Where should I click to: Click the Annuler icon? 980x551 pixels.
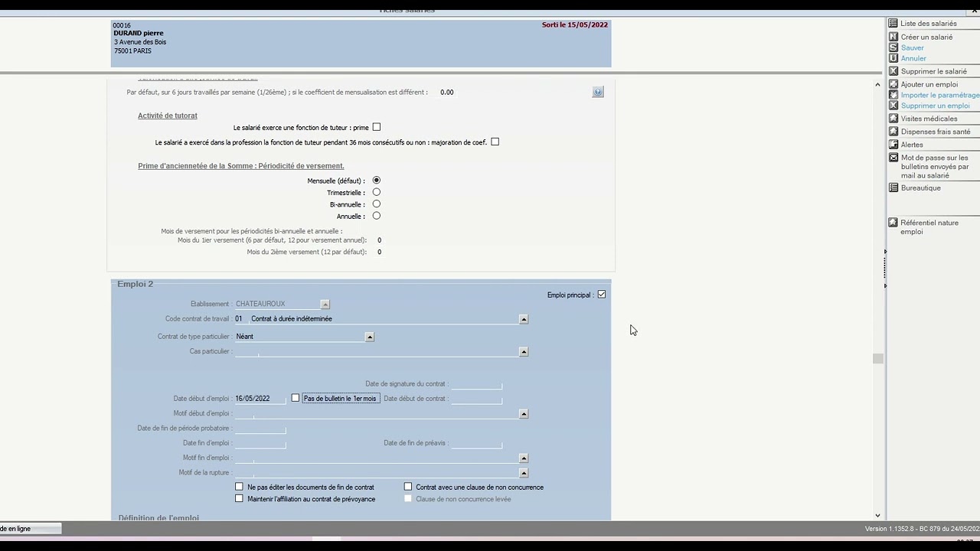click(x=893, y=58)
